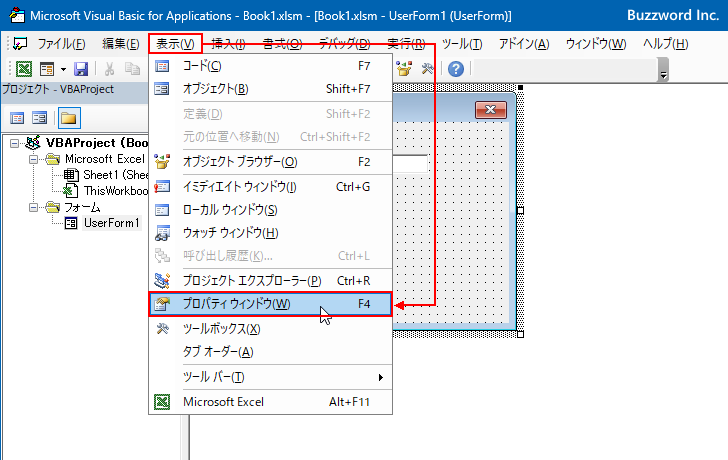This screenshot has width=728, height=460.
Task: Click the Object Browser toolbar icon
Action: pos(404,69)
